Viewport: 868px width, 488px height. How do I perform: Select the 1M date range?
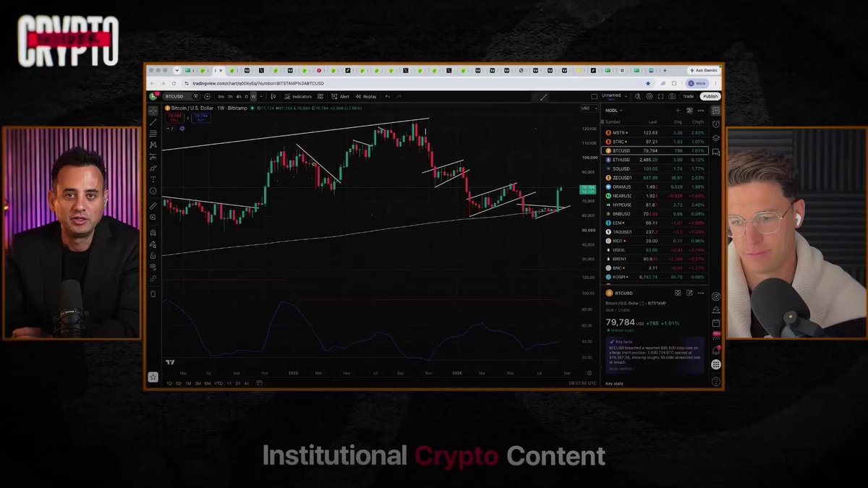click(188, 383)
